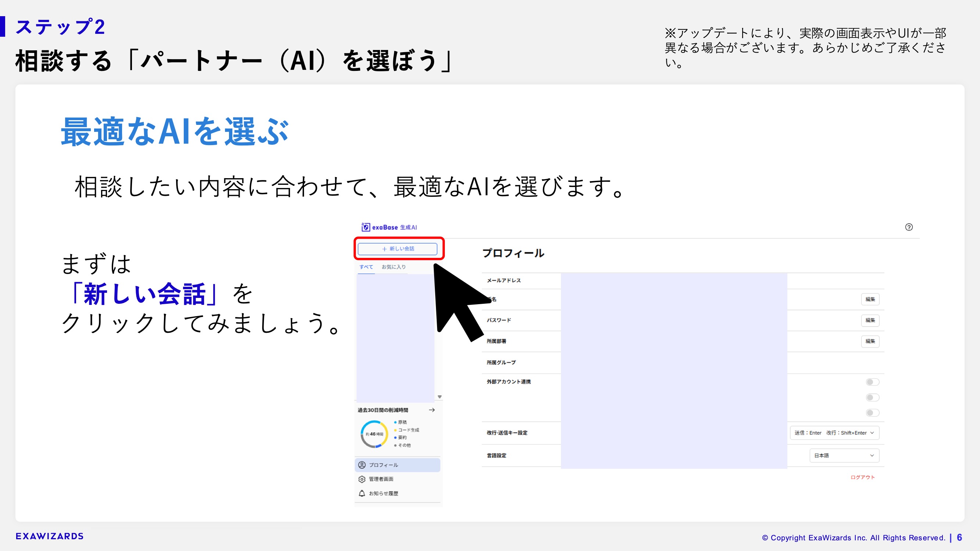Open お知らせ履歴 in the sidebar
The width and height of the screenshot is (980, 551).
pyautogui.click(x=398, y=493)
